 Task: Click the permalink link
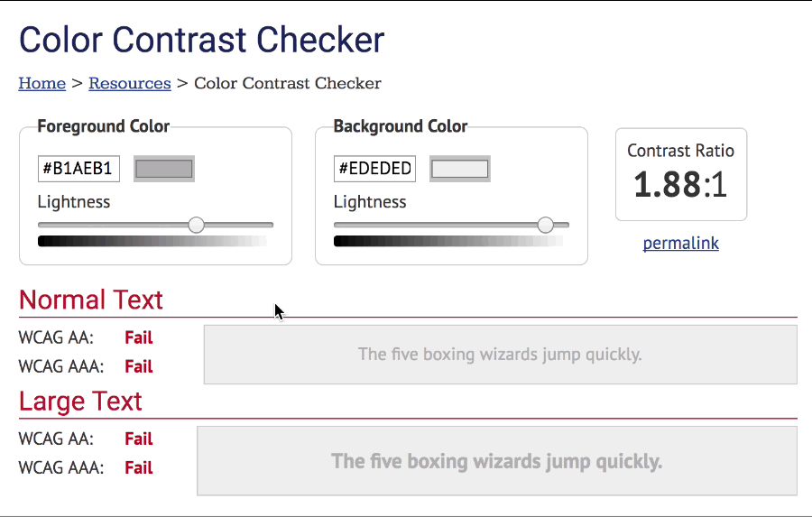tap(680, 244)
